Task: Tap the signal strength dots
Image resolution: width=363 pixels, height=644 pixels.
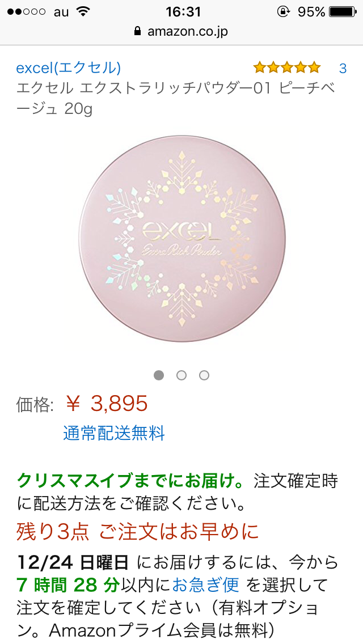Action: pyautogui.click(x=26, y=12)
